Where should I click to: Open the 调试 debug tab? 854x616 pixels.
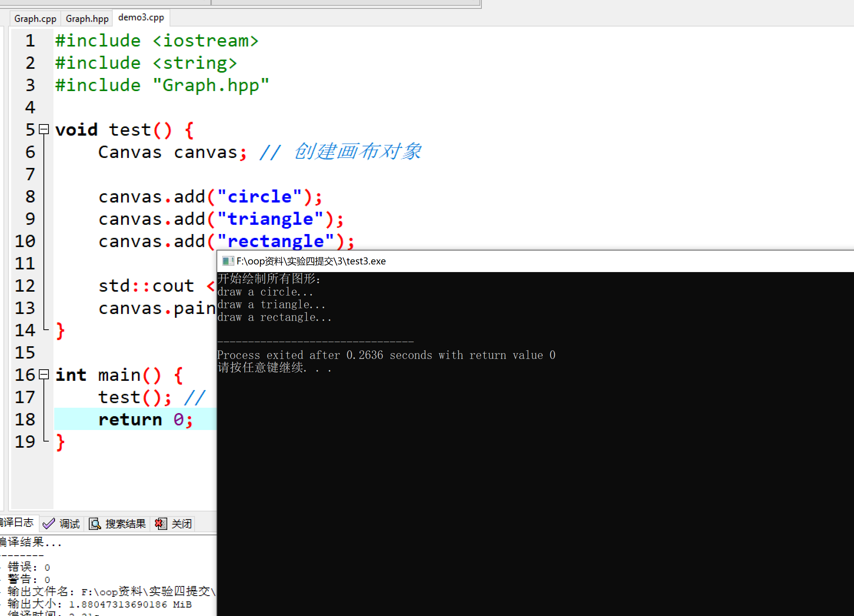pos(69,523)
